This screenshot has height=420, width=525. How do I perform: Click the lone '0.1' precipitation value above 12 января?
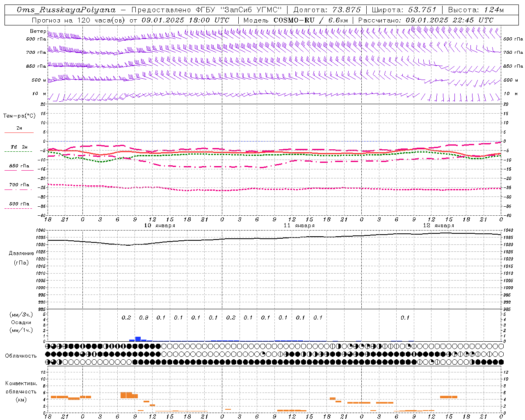405,317
